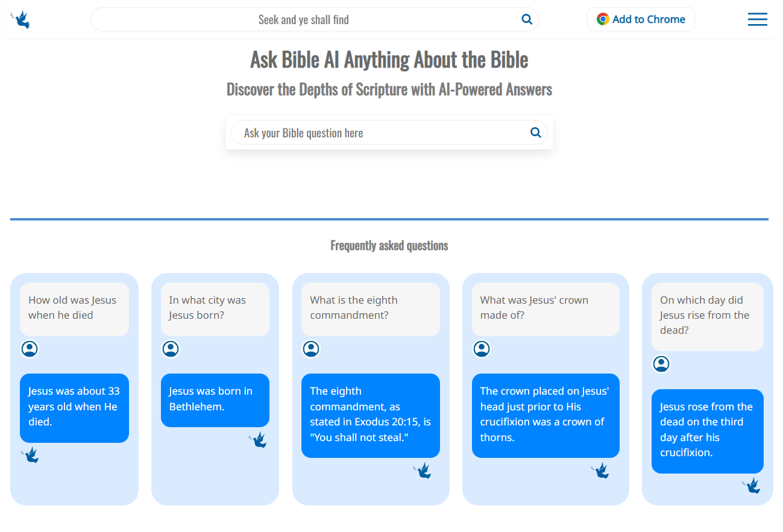Image resolution: width=783 pixels, height=532 pixels.
Task: Click the avatar icon on the Bethlehem FAQ card
Action: 171,348
